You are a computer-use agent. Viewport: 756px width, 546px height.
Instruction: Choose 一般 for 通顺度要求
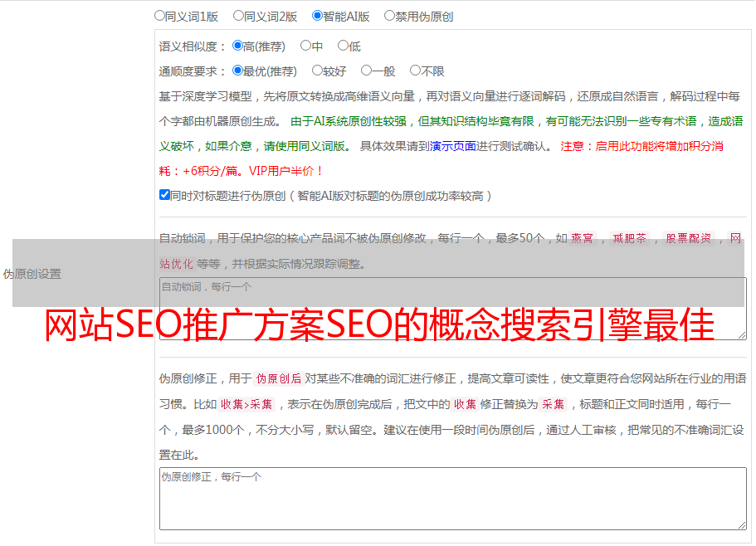pos(366,71)
